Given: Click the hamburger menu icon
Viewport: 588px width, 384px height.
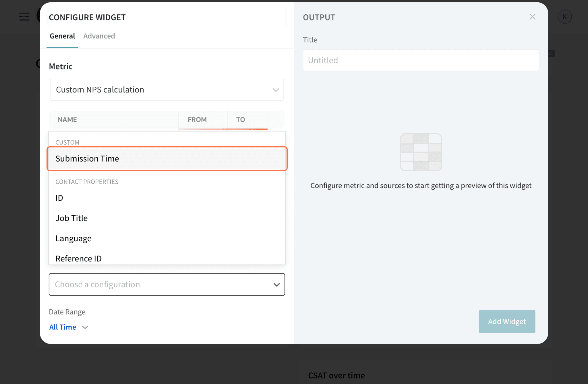Looking at the screenshot, I should pos(24,17).
